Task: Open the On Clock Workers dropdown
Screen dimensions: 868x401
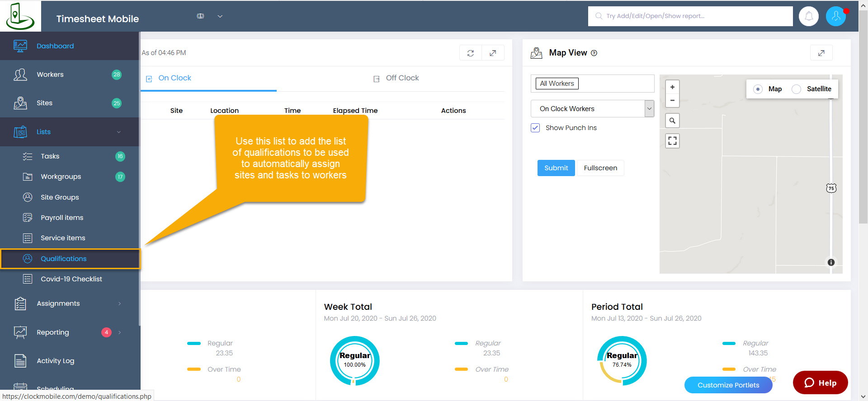Action: pyautogui.click(x=592, y=109)
